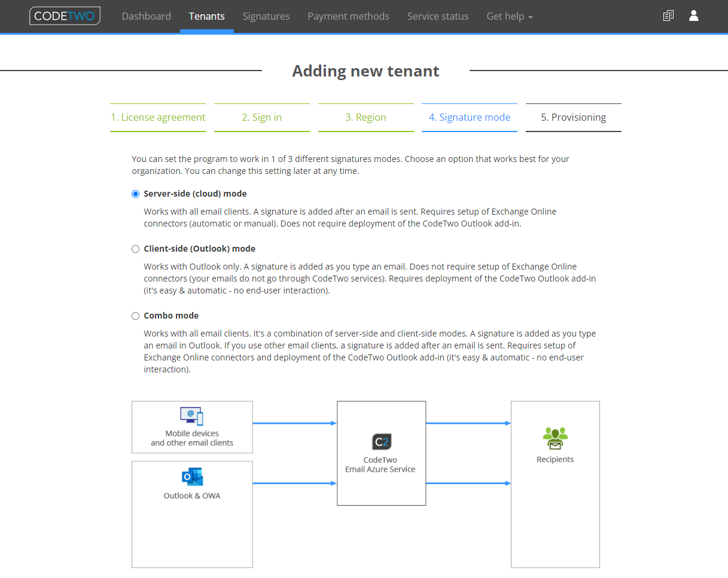The height and width of the screenshot is (578, 728).
Task: Click the CodeTwo logo
Action: (x=65, y=16)
